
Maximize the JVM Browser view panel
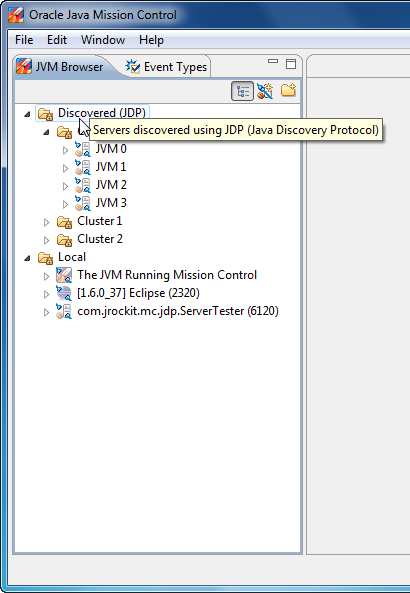click(290, 64)
